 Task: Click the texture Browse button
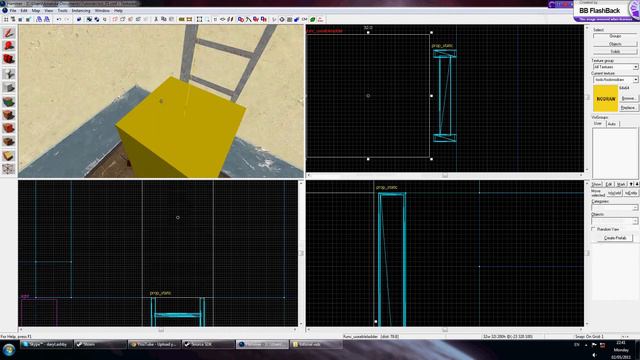click(628, 98)
